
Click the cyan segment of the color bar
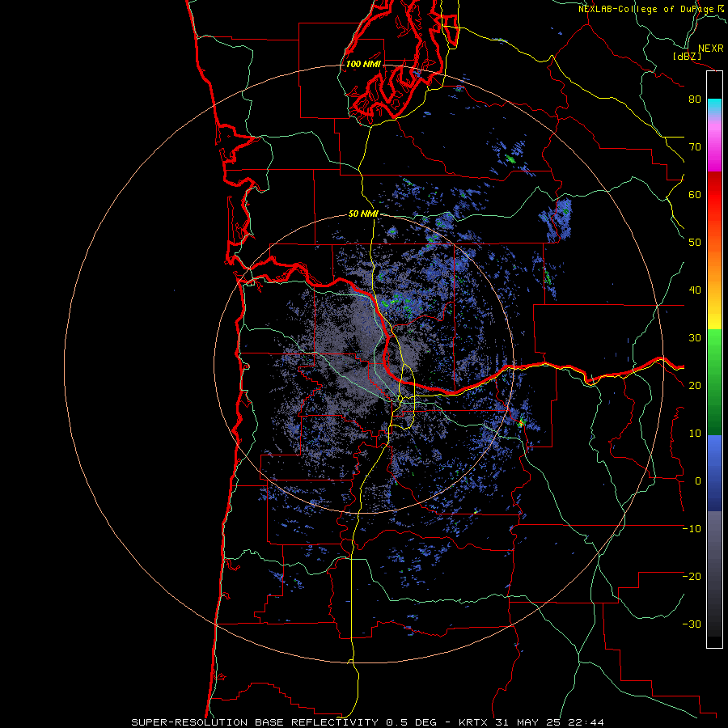[714, 107]
